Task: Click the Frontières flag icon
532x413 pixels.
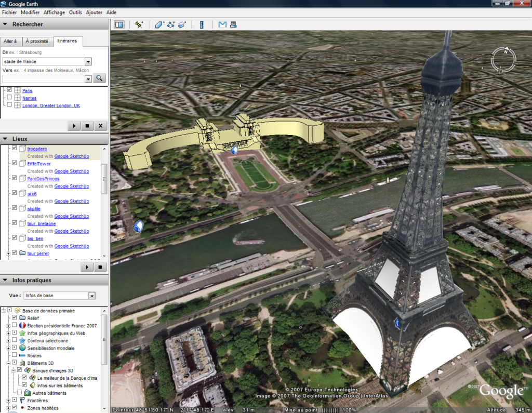Action: pos(22,400)
